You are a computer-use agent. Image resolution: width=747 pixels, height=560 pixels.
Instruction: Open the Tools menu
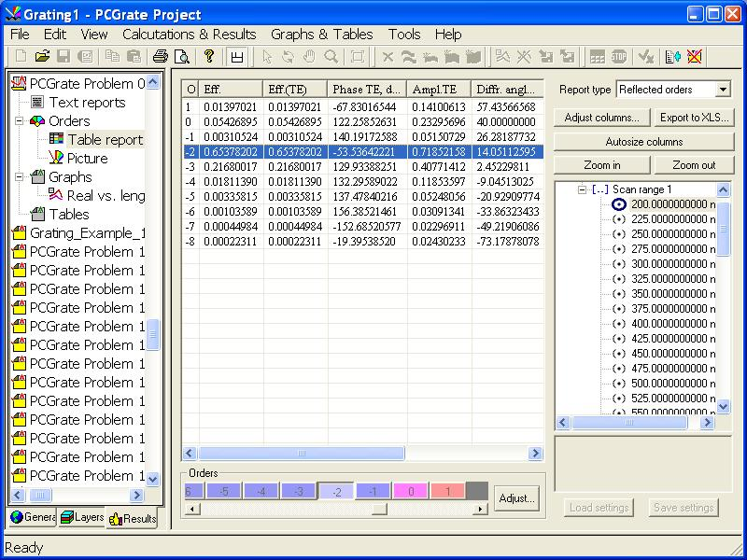(404, 35)
